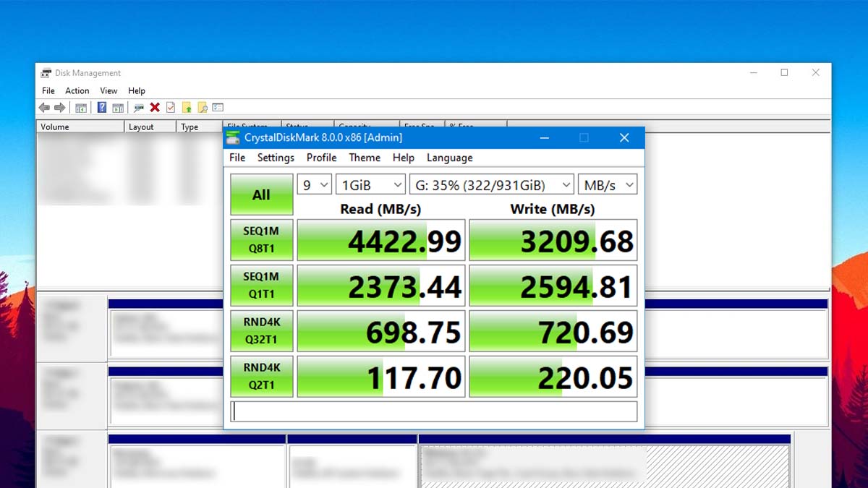Open CrystalDiskMark Profile menu
868x488 pixels.
click(321, 158)
